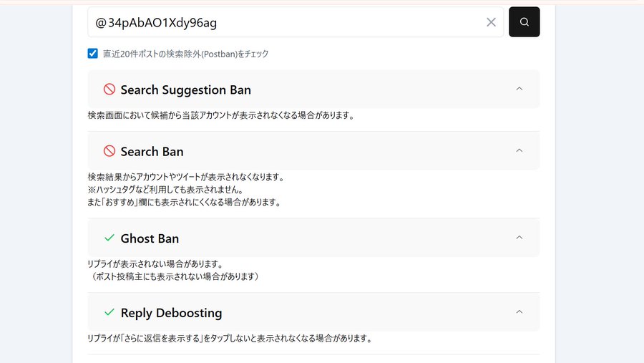Collapse the Reply Deboosting section chevron
This screenshot has width=644, height=363.
[519, 312]
